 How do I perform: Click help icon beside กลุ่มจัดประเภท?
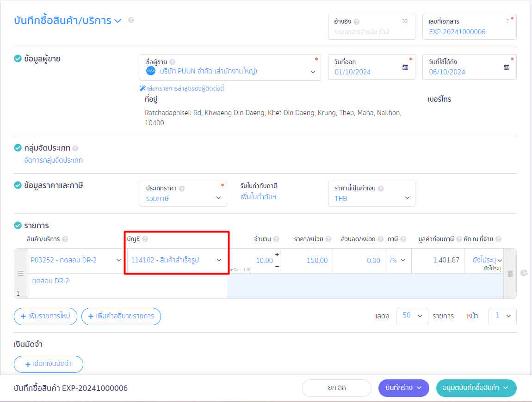pos(75,148)
